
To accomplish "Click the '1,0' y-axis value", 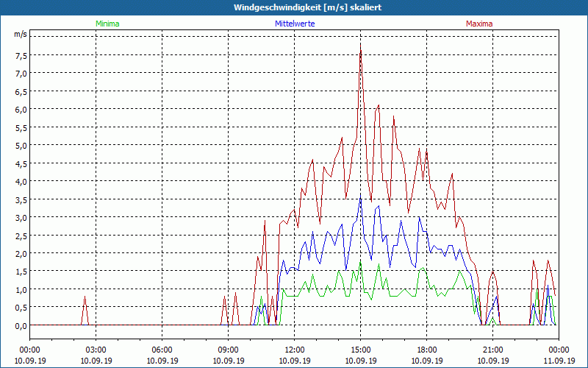I will [x=21, y=290].
